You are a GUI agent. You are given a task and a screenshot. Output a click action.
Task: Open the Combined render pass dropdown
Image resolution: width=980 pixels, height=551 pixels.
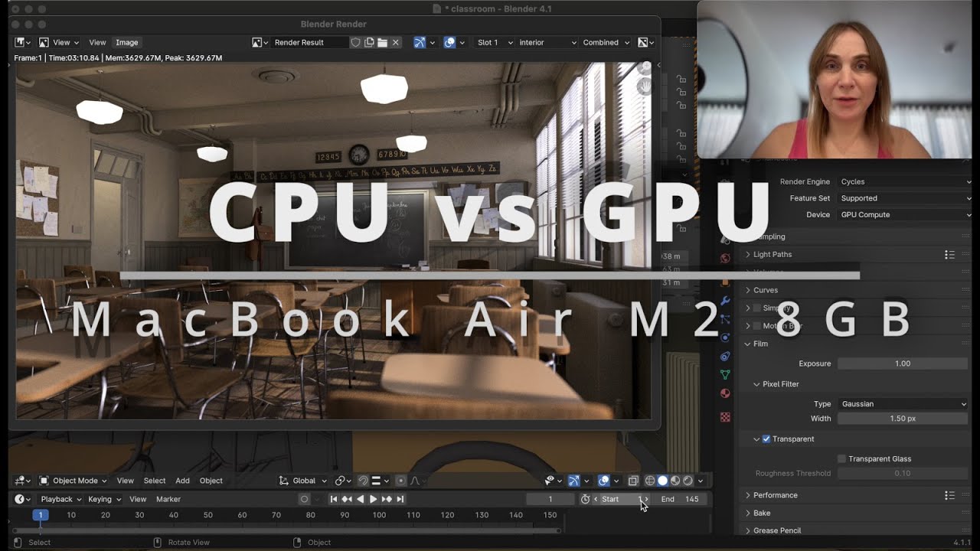[606, 42]
